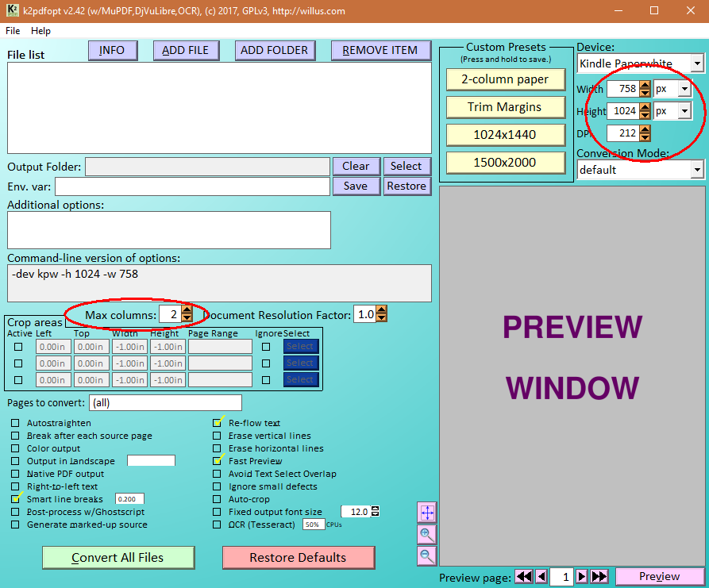709x588 pixels.
Task: Apply the Trim Margins preset
Action: pyautogui.click(x=505, y=107)
